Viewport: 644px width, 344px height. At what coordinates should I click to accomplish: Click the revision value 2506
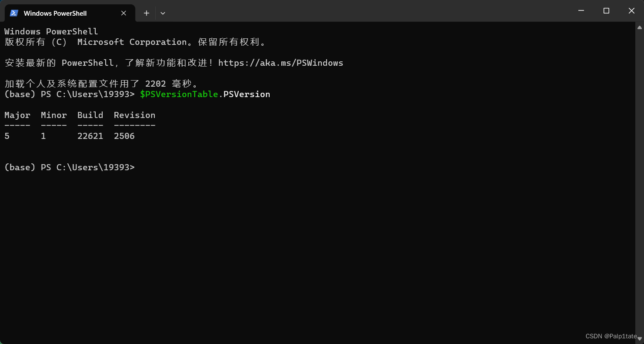[x=124, y=136]
